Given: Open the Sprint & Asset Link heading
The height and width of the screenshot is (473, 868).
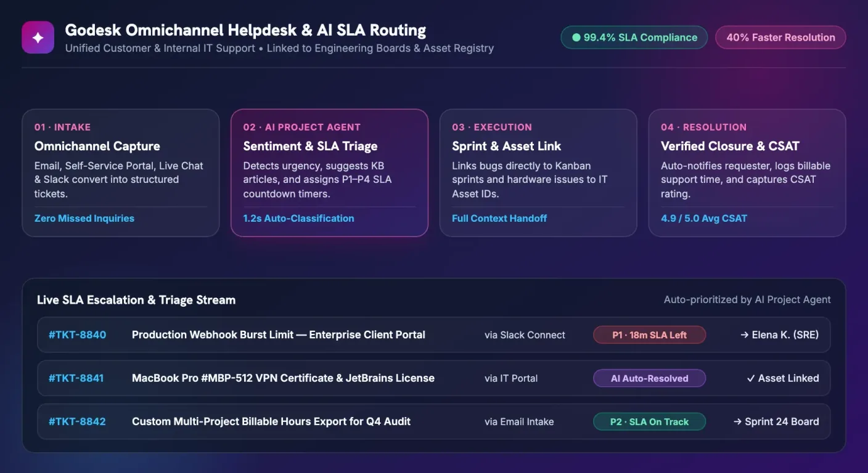Looking at the screenshot, I should pyautogui.click(x=507, y=146).
